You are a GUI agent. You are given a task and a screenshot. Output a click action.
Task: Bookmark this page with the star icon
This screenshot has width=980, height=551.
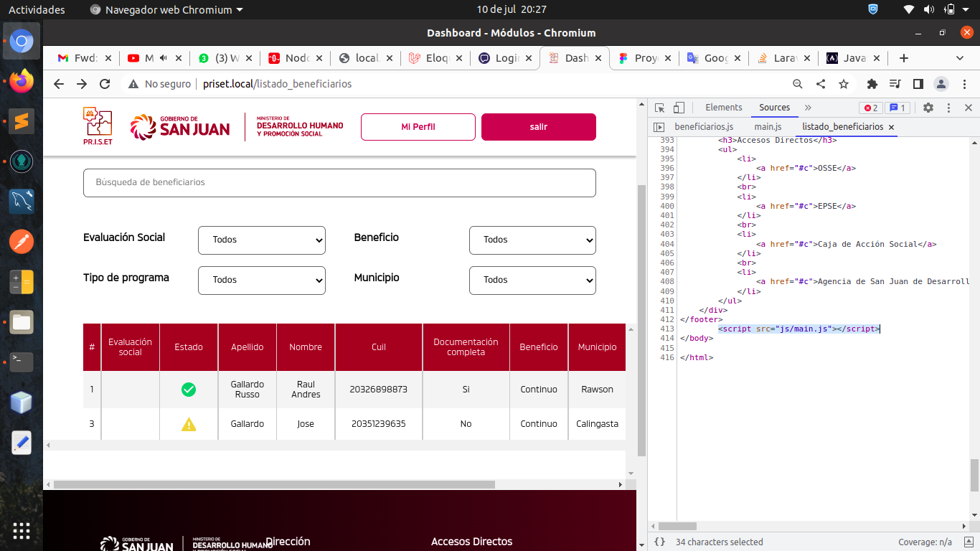844,84
